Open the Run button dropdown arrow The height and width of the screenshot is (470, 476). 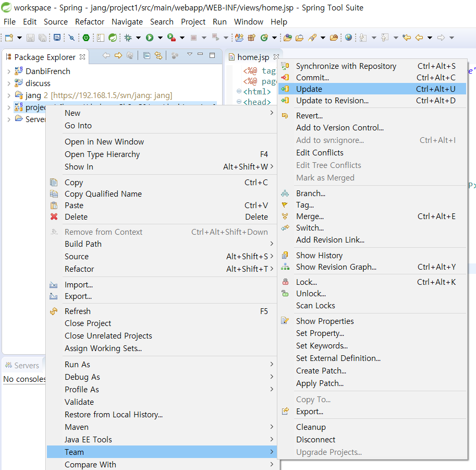[x=160, y=38]
